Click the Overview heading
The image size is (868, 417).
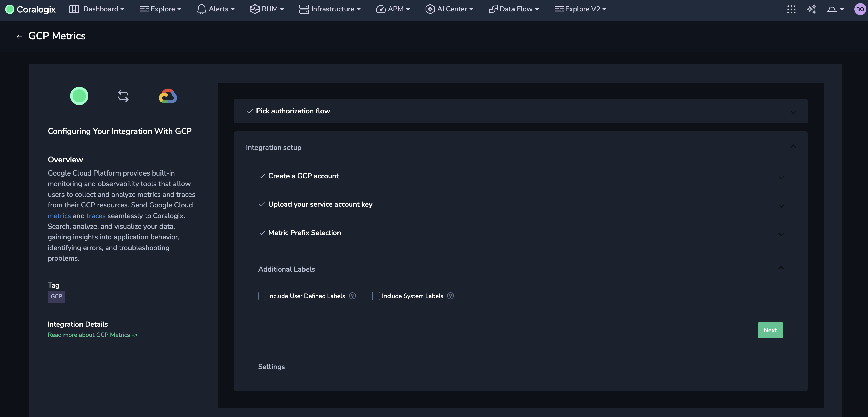(65, 160)
